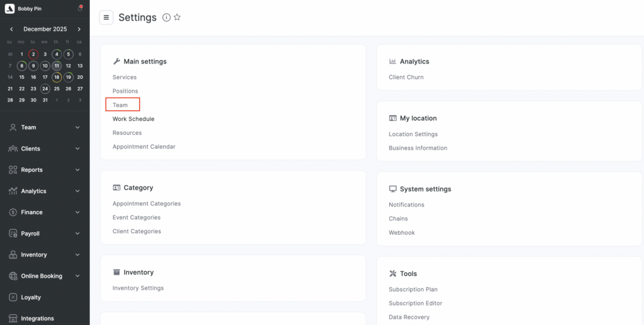644x325 pixels.
Task: Click the Bobby Pin logo icon
Action: click(x=9, y=9)
